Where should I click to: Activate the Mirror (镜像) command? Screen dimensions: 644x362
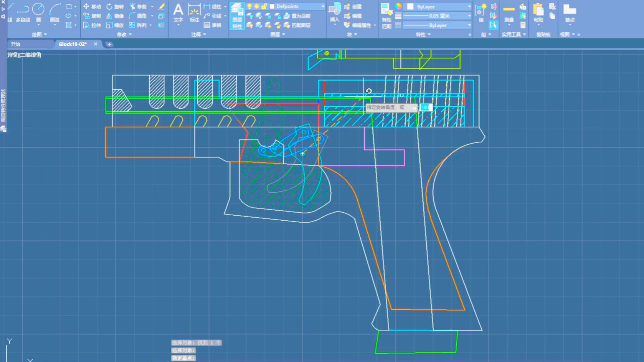pos(115,16)
